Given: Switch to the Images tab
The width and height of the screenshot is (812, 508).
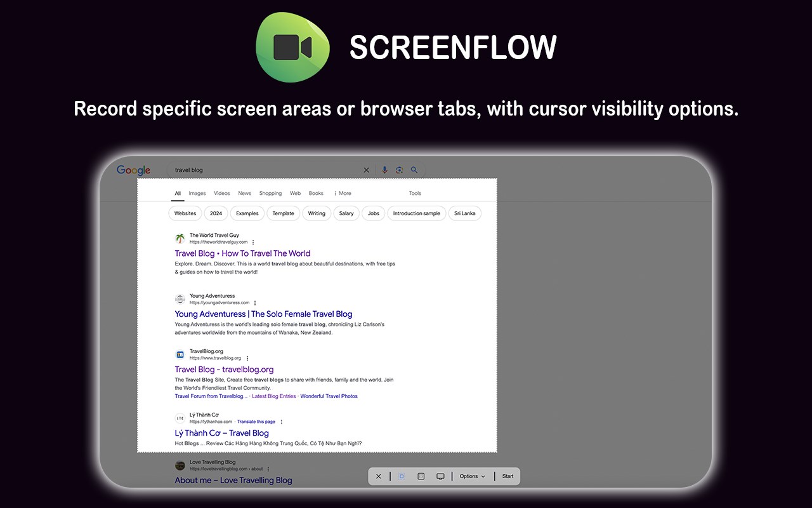Looking at the screenshot, I should point(197,194).
